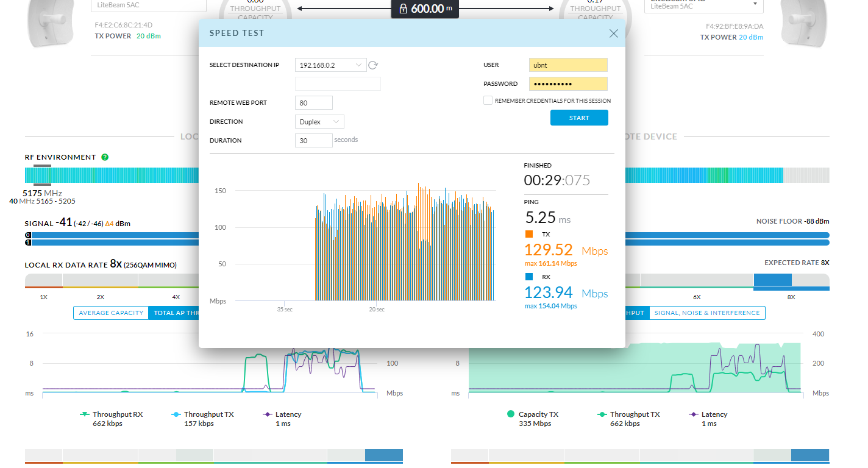Focus the User field

pos(568,65)
